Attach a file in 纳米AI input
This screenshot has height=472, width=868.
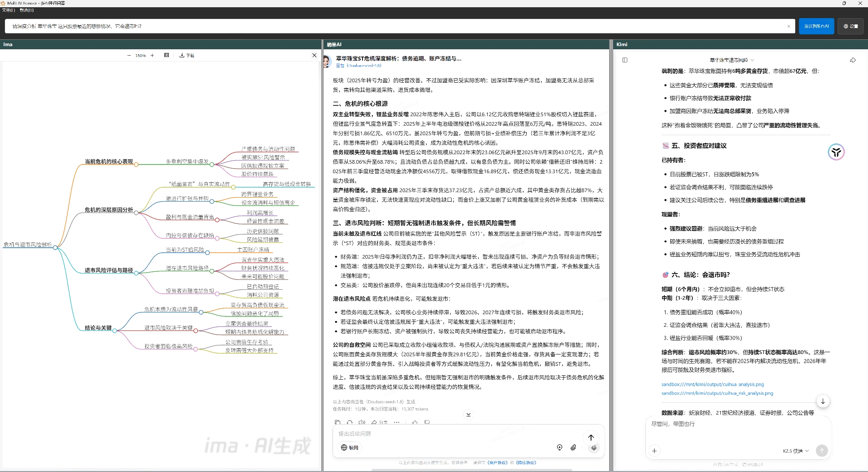pyautogui.click(x=573, y=448)
